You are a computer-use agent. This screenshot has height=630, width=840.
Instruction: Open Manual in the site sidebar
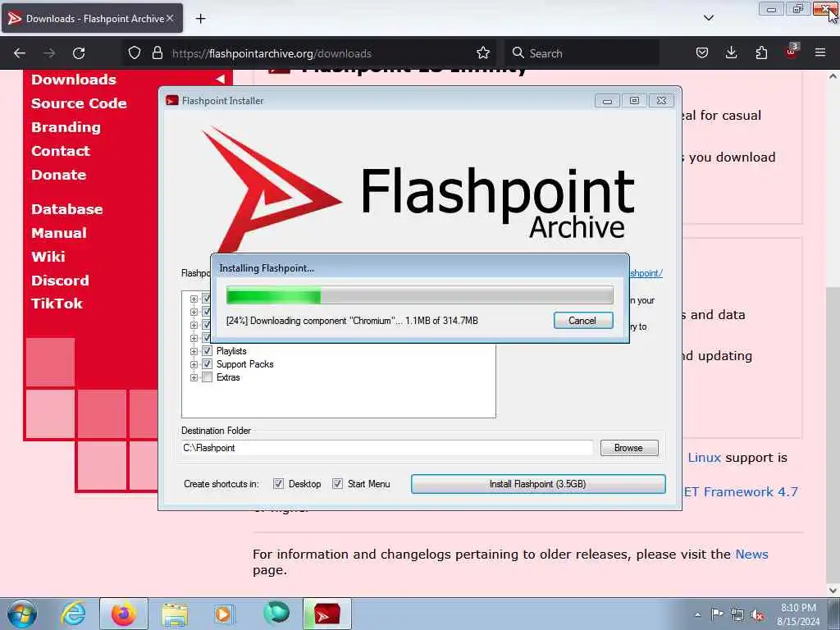pos(59,233)
